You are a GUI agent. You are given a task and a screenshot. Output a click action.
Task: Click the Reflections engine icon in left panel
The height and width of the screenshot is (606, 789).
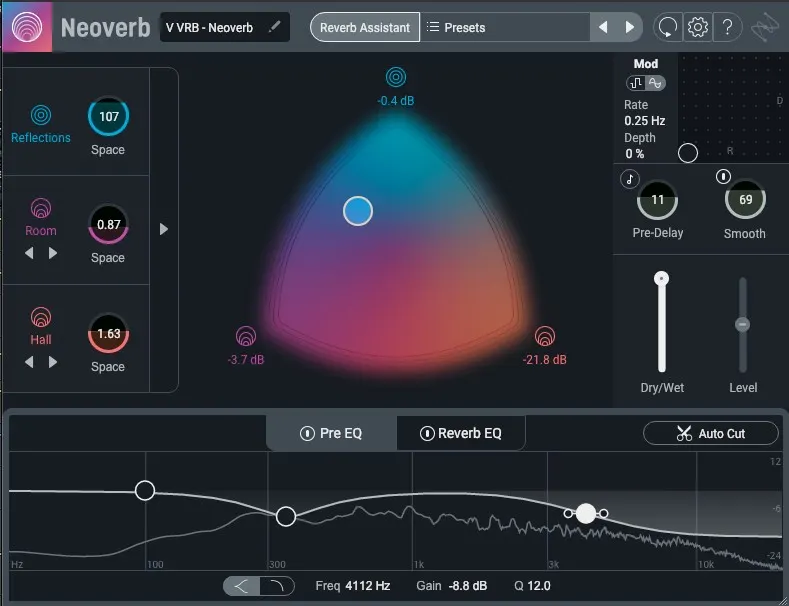coord(41,115)
